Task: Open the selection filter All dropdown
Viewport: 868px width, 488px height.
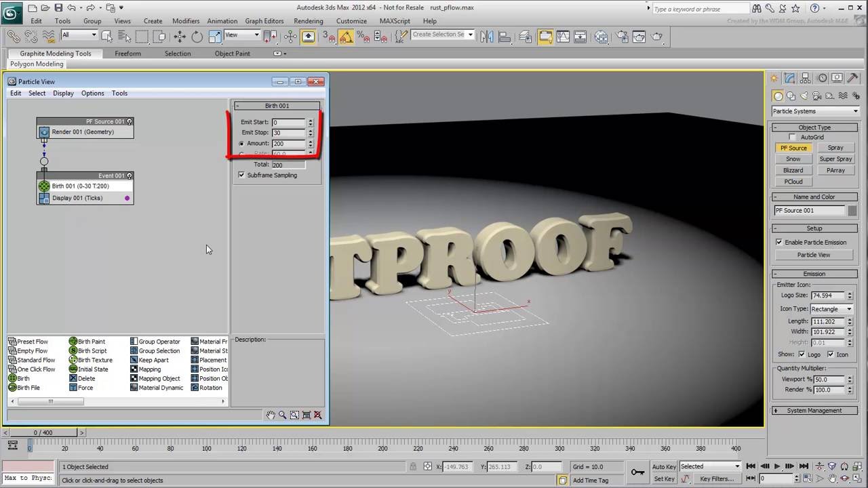Action: (x=79, y=35)
